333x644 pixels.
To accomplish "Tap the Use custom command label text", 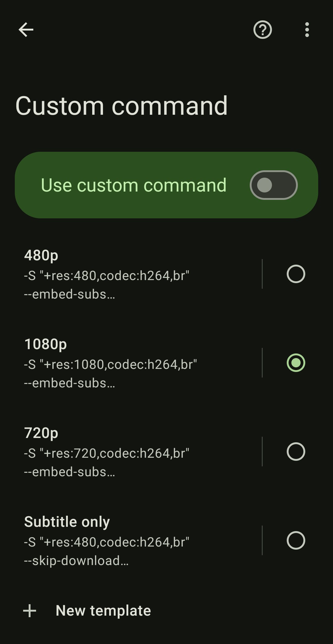I will [x=134, y=185].
